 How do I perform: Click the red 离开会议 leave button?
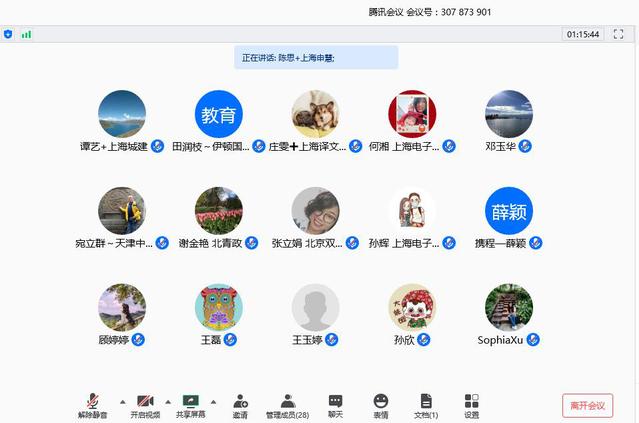click(587, 405)
